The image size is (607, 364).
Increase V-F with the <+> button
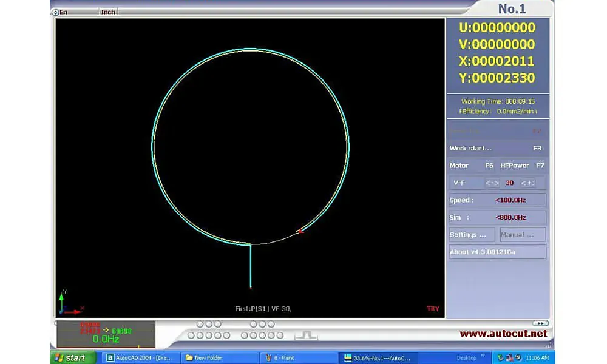(x=527, y=183)
